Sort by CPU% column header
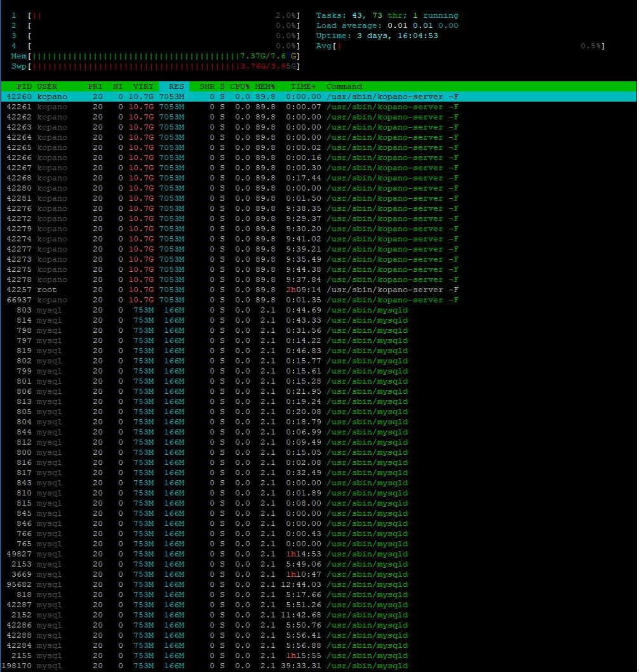Screen dimensions: 639x672 [x=239, y=86]
